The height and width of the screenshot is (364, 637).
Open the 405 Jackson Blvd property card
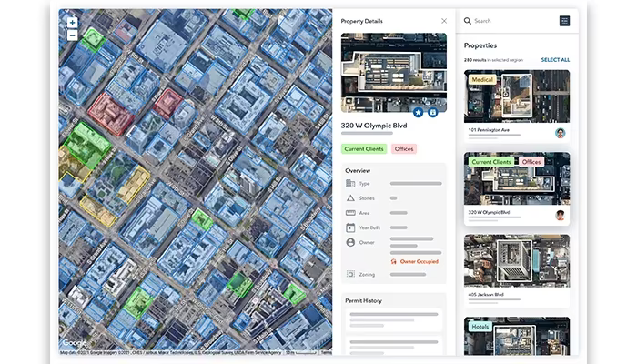coord(517,271)
